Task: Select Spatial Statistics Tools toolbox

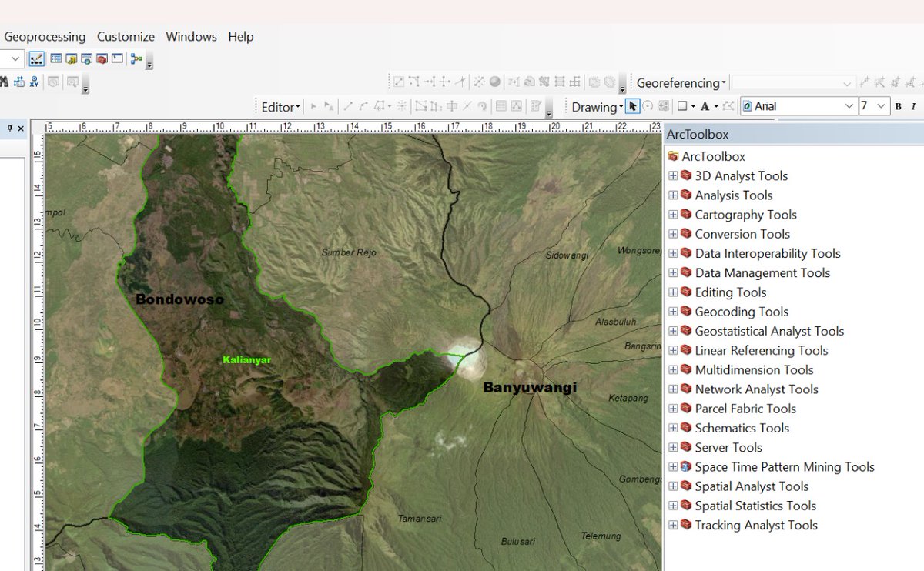Action: 755,506
